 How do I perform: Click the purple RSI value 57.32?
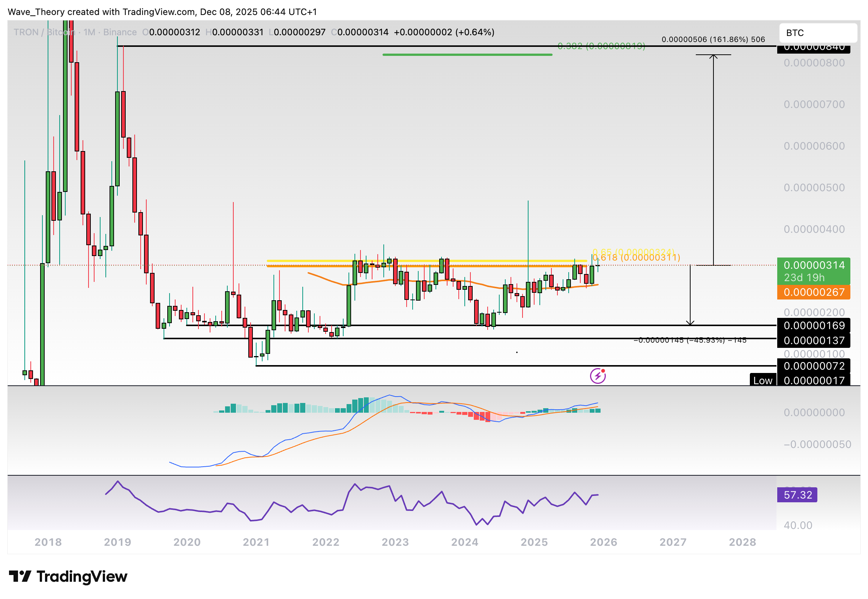tap(797, 495)
